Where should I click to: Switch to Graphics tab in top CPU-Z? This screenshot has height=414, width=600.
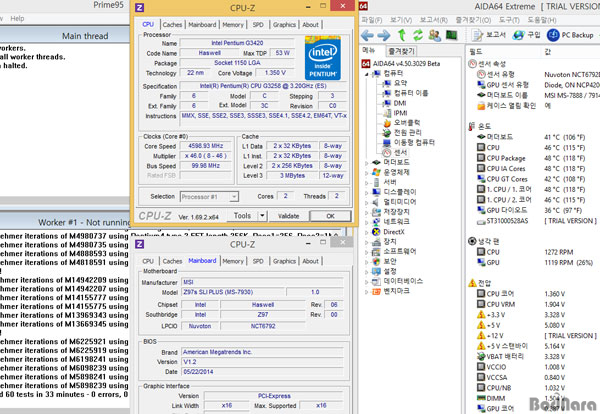(x=284, y=24)
